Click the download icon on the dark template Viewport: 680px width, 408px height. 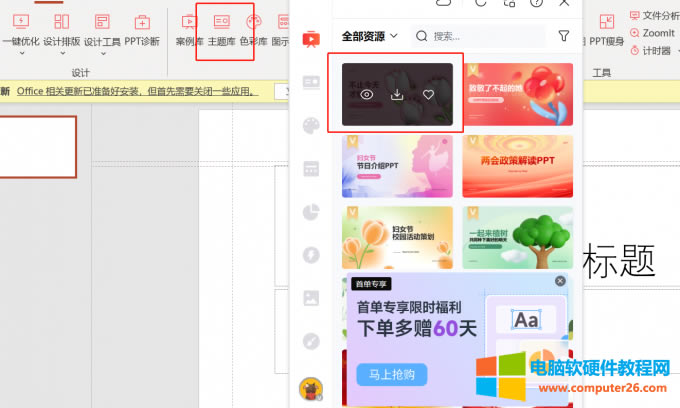397,95
